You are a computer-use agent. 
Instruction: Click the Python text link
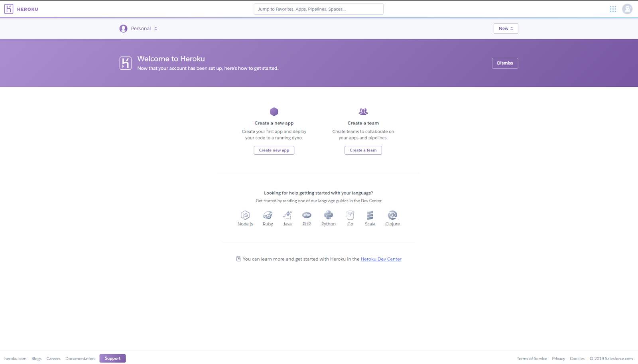click(329, 224)
